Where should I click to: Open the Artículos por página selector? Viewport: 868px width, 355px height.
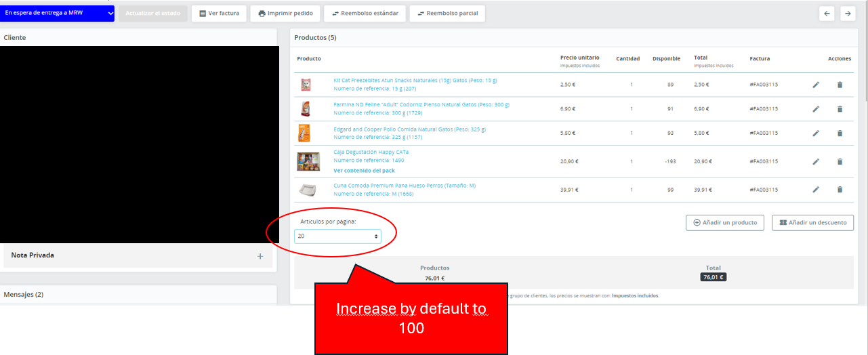coord(337,236)
